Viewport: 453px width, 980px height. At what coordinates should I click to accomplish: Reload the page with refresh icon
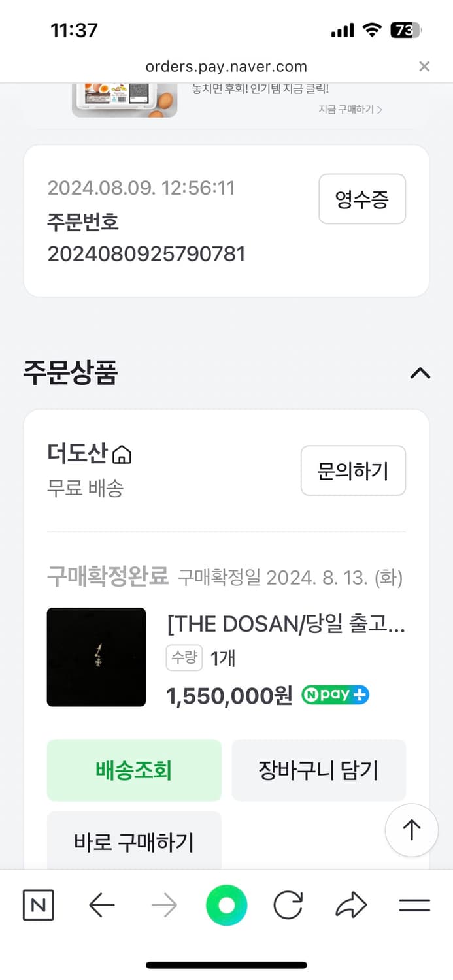288,906
